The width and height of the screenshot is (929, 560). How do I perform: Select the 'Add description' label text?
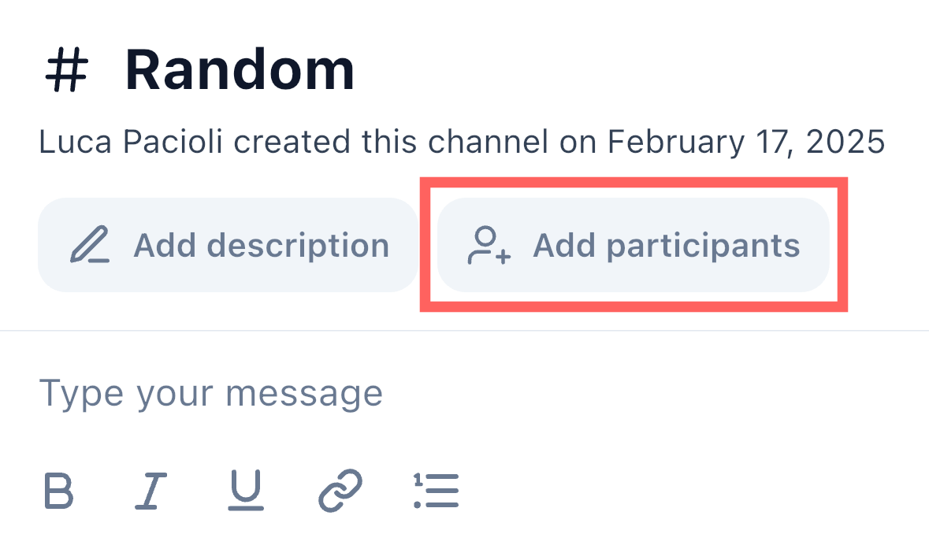click(261, 245)
